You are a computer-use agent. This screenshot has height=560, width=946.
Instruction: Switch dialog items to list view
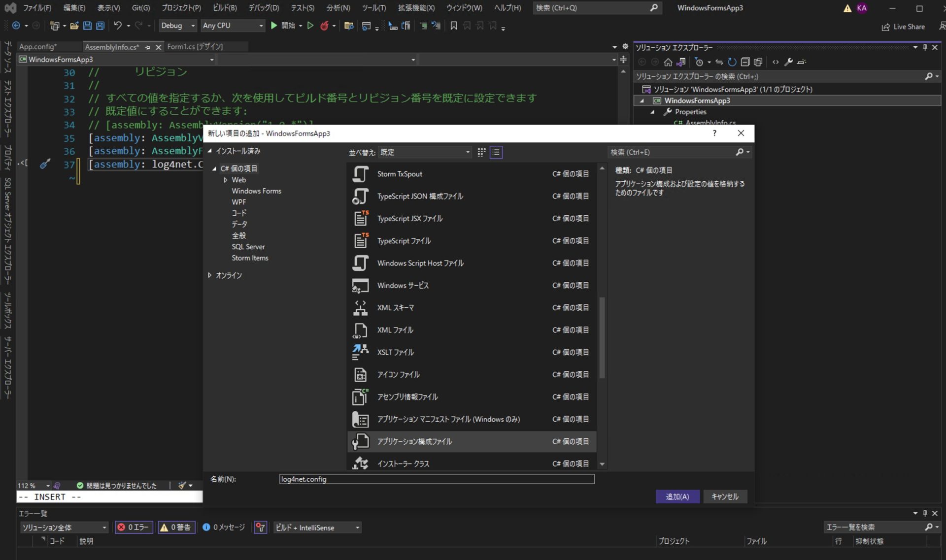[x=496, y=152]
